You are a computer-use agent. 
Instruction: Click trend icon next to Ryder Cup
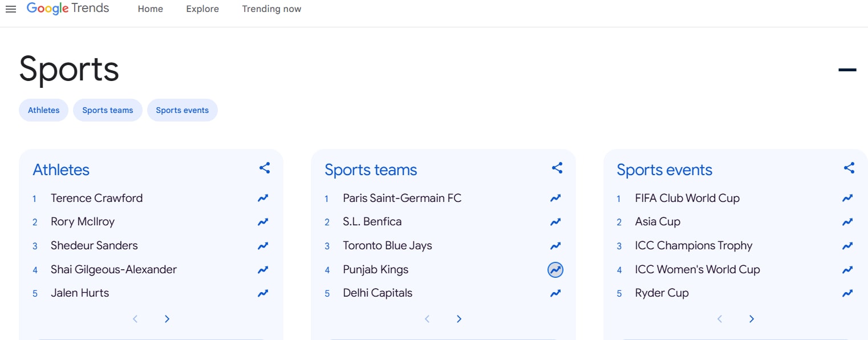point(847,293)
